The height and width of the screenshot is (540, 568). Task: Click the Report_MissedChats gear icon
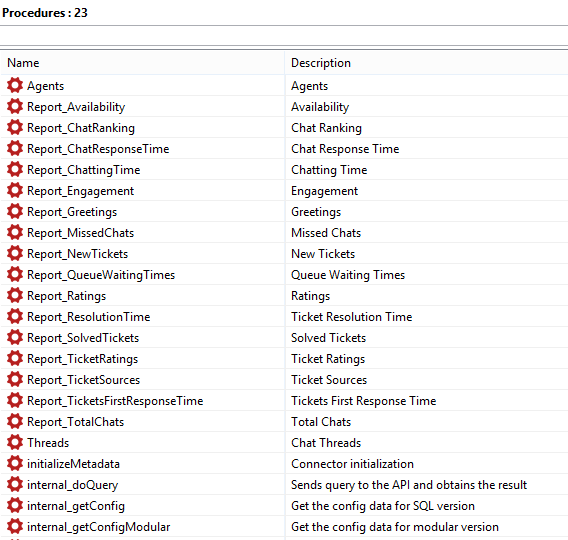[15, 233]
